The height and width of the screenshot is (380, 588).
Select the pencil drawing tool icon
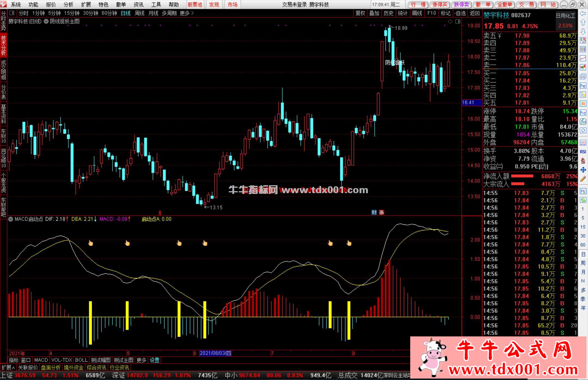[583, 179]
